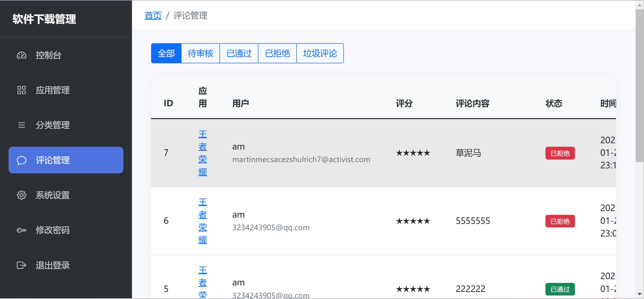Click the change password key icon
644x299 pixels.
pos(21,230)
